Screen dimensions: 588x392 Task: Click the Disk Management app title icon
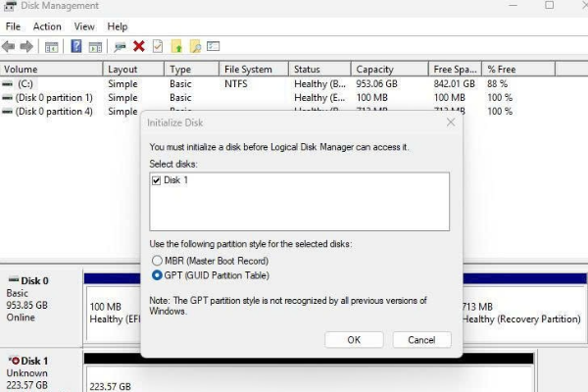[10, 6]
